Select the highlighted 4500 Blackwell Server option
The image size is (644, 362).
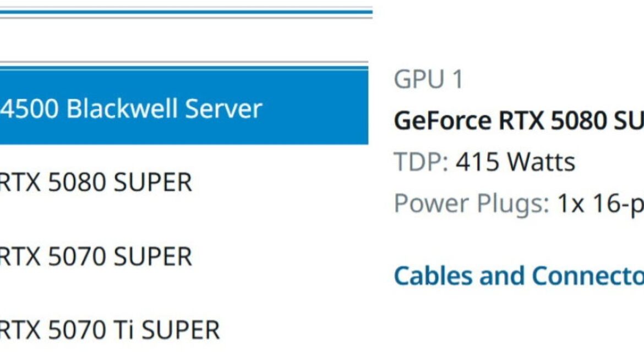(184, 108)
